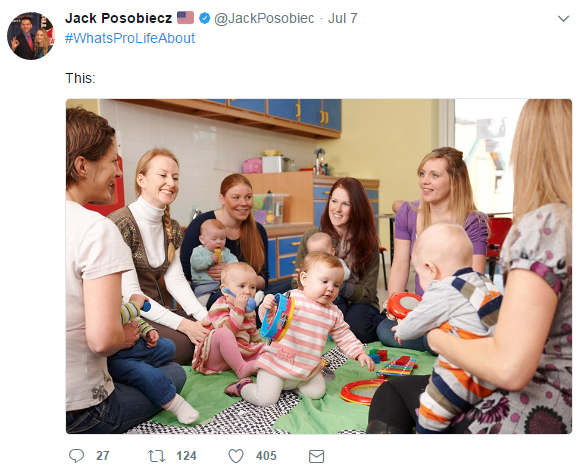Click the reply count 27
Viewport: 582px width, 469px height.
tap(103, 456)
